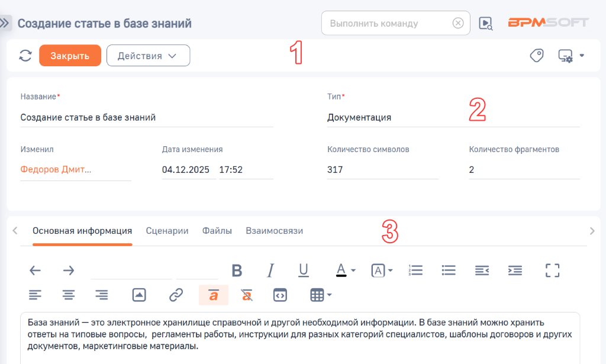Click the orange Закрыть button
This screenshot has height=364, width=606.
tap(70, 56)
